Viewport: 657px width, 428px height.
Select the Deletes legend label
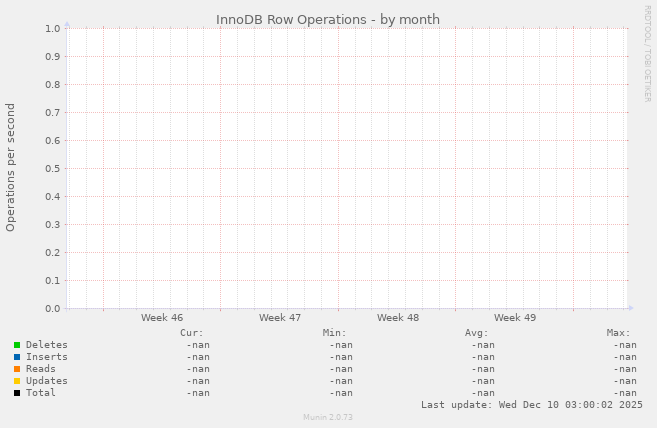click(47, 345)
